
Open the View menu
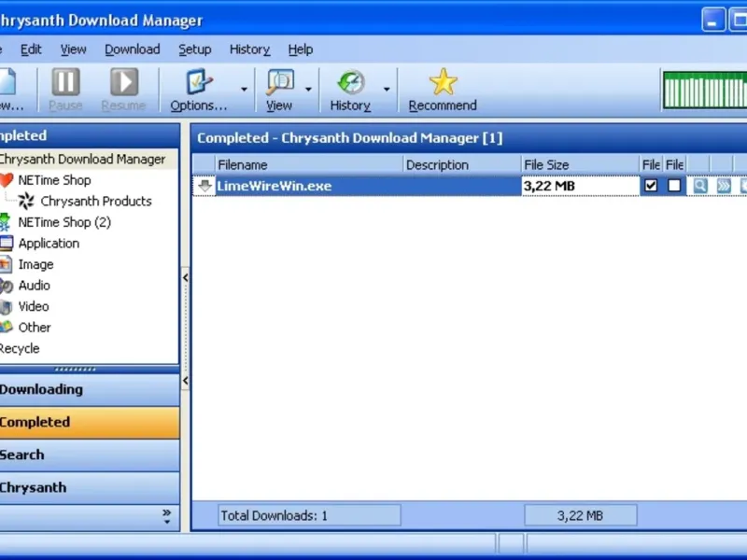(73, 49)
